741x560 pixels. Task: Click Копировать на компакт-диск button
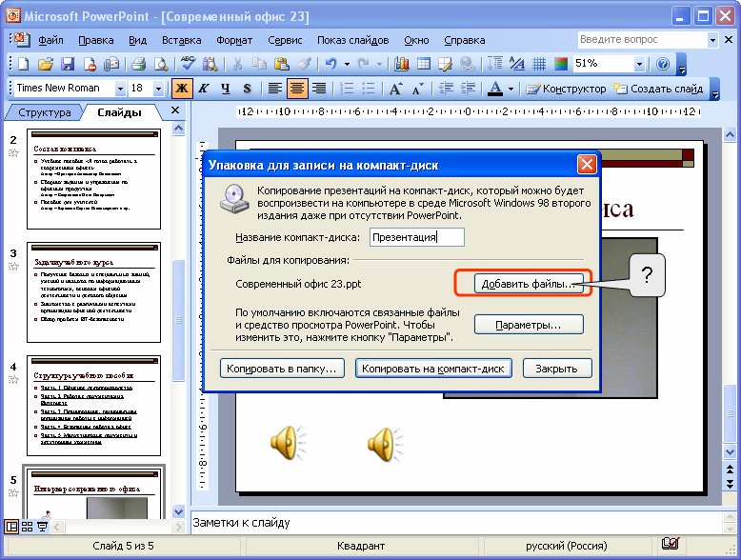pos(433,369)
